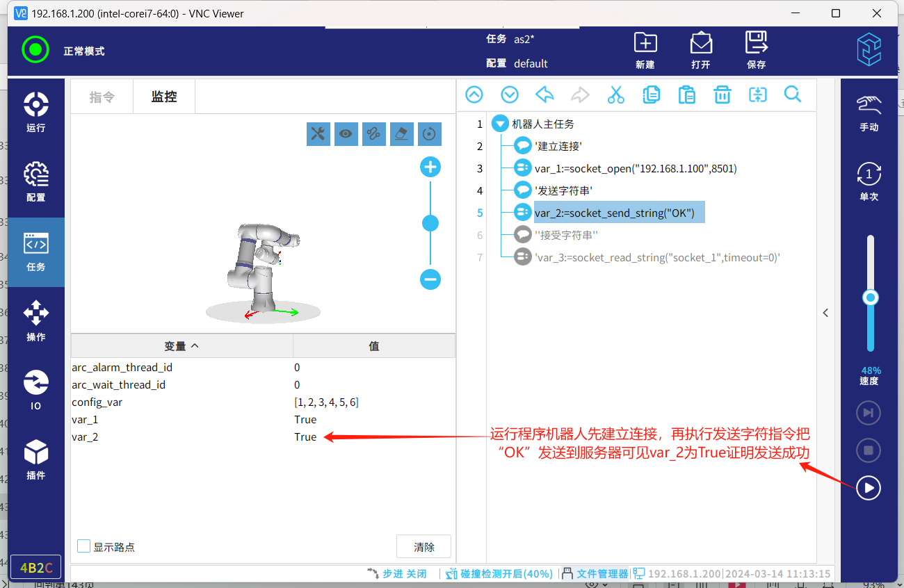The width and height of the screenshot is (904, 588).
Task: Open 文件管理器 from the status bar
Action: click(x=595, y=574)
